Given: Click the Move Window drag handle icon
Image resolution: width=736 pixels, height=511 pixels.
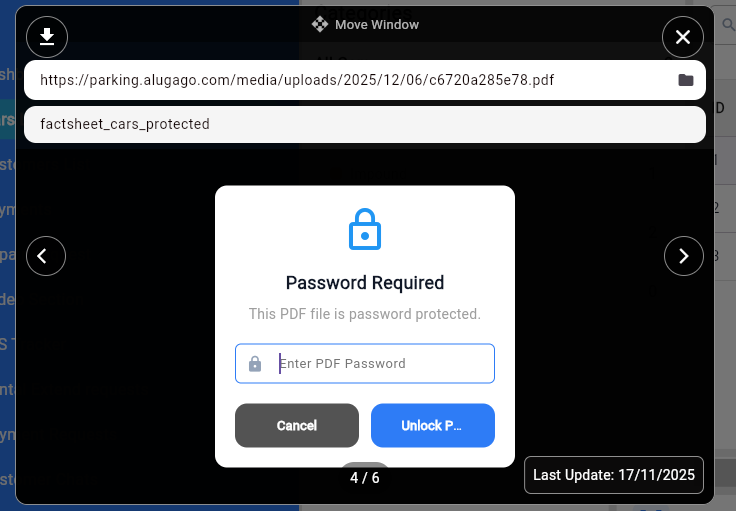Looking at the screenshot, I should click(320, 24).
